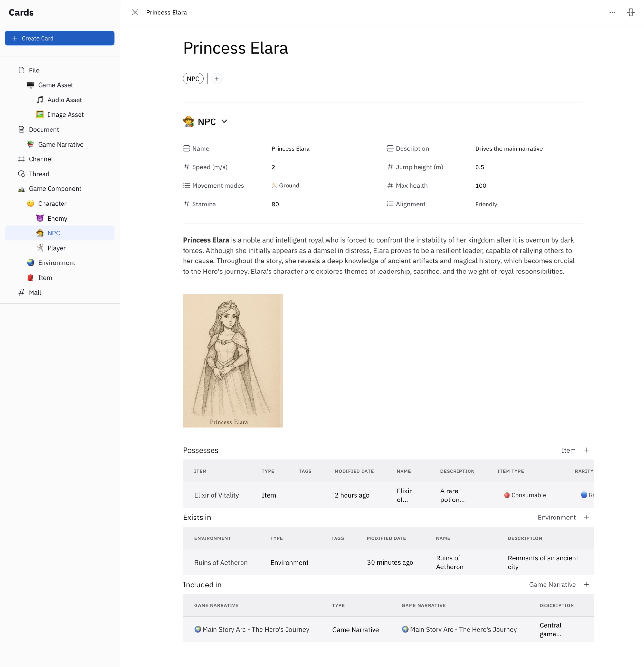Image resolution: width=644 pixels, height=667 pixels.
Task: Change the Alignment Friendly value
Action: click(x=486, y=204)
